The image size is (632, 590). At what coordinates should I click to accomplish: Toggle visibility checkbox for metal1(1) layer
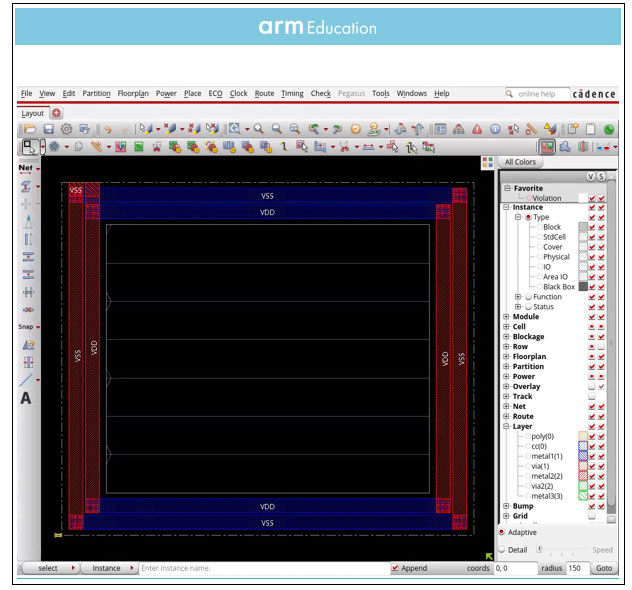tap(592, 456)
